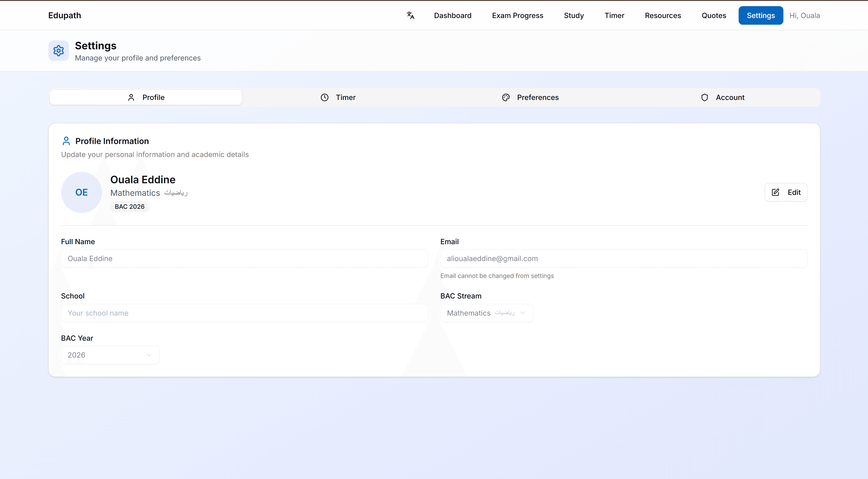Screen dimensions: 868x479
Task: Click the Settings gear icon in header
Action: [58, 51]
